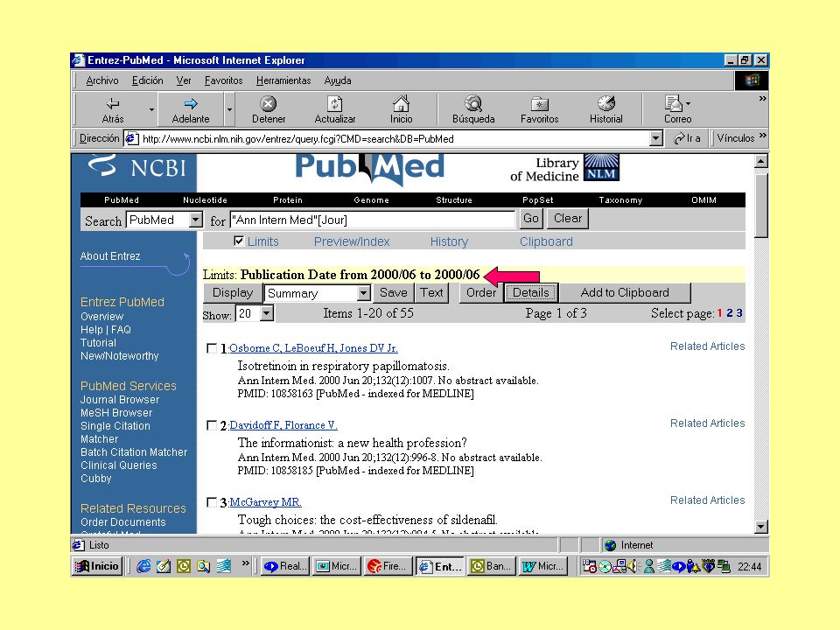The width and height of the screenshot is (840, 630).
Task: Click the page scrollbar up arrow
Action: pyautogui.click(x=761, y=161)
